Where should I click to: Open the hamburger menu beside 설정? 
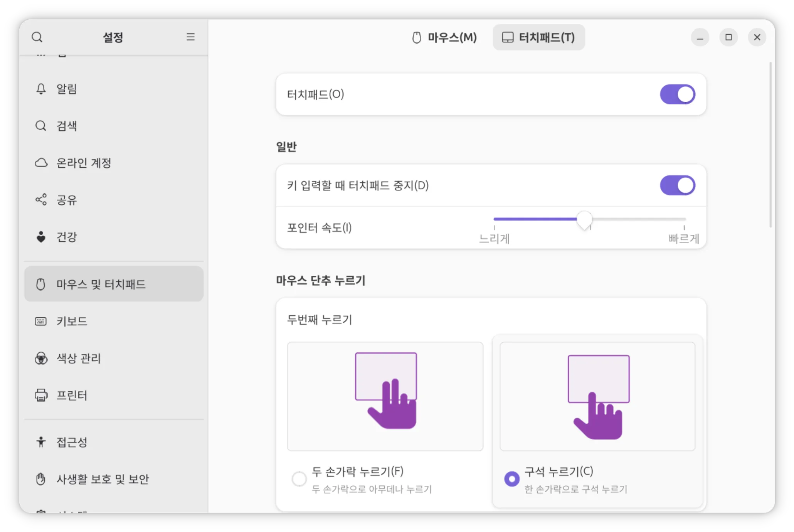[190, 37]
